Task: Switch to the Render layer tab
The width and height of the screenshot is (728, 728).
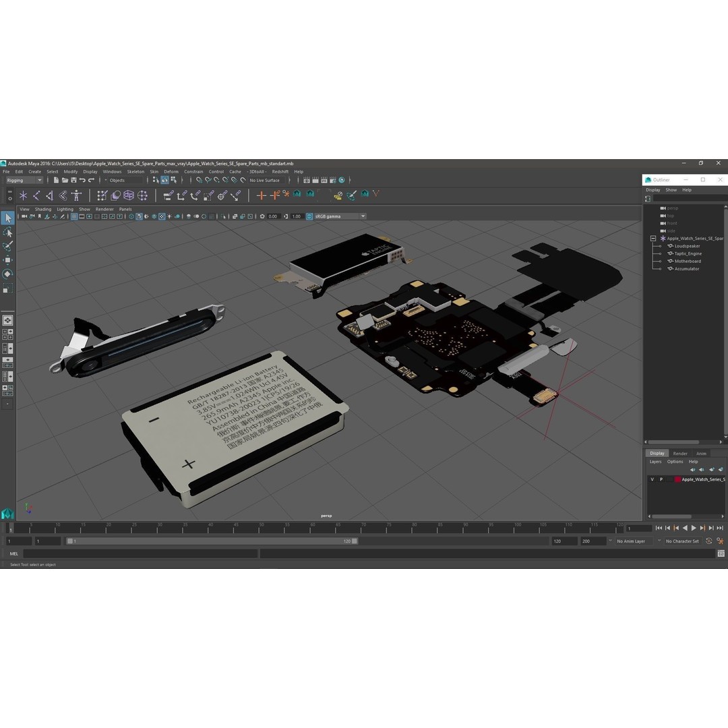Action: click(679, 453)
